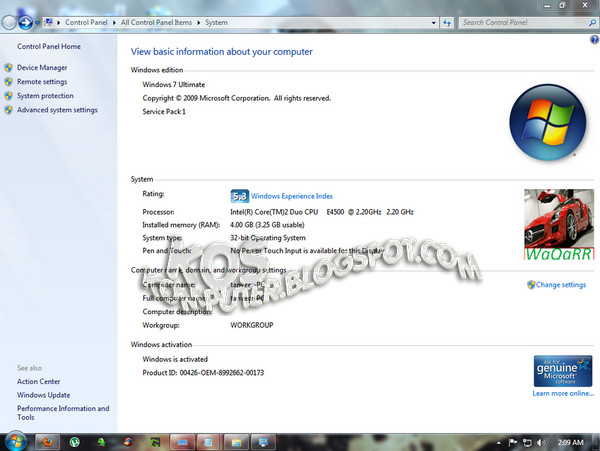Click the 2:09 AM clock
Viewport: 600px width, 451px height.
(x=571, y=443)
